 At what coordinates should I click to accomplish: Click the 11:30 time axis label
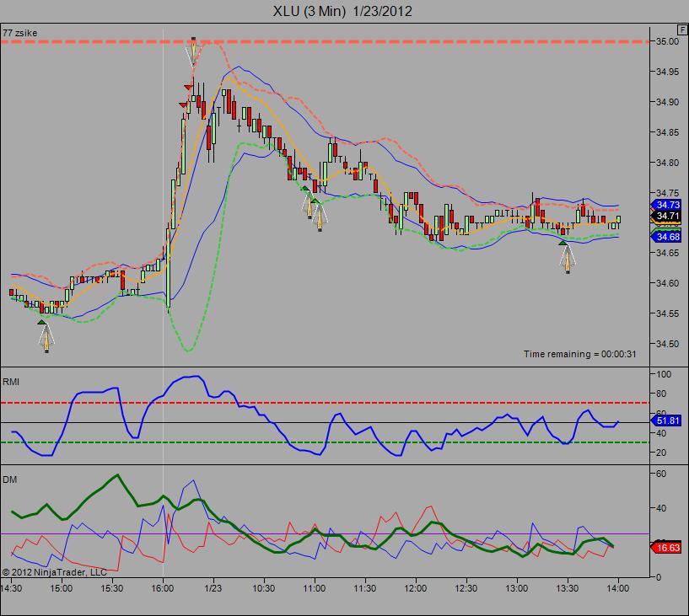pos(364,588)
